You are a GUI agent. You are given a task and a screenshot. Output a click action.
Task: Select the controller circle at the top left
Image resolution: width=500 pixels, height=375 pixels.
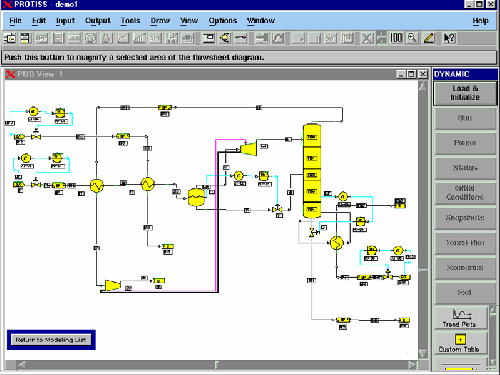33,111
